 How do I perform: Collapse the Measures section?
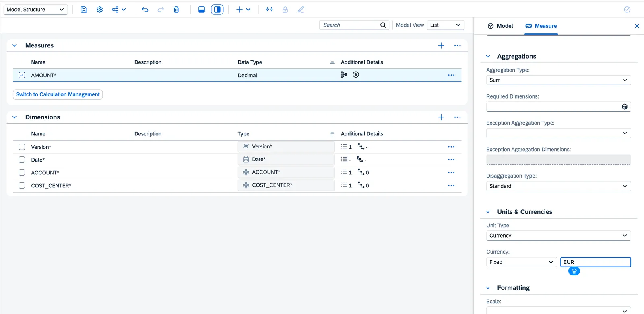click(14, 45)
